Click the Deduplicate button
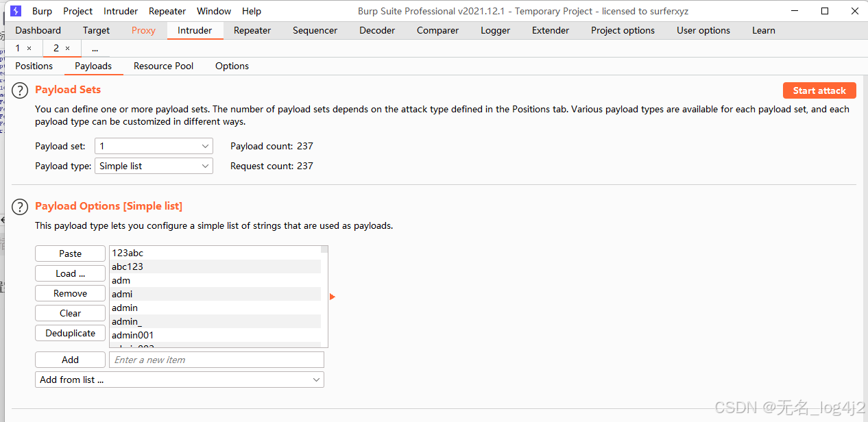Image resolution: width=868 pixels, height=422 pixels. [x=70, y=333]
